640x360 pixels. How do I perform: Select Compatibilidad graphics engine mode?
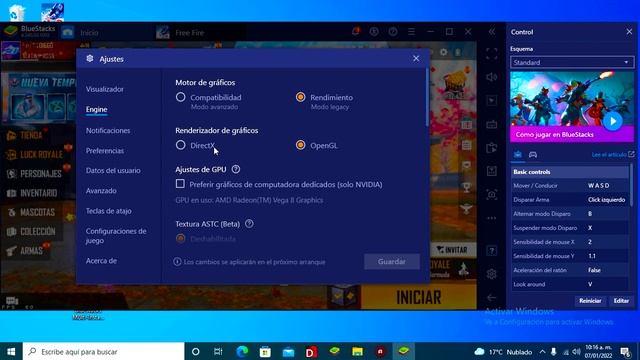tap(180, 97)
